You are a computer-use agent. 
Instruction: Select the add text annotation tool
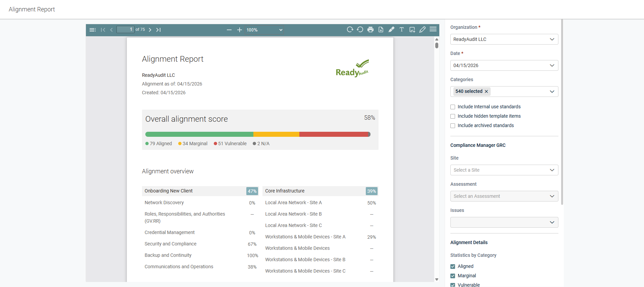point(401,30)
